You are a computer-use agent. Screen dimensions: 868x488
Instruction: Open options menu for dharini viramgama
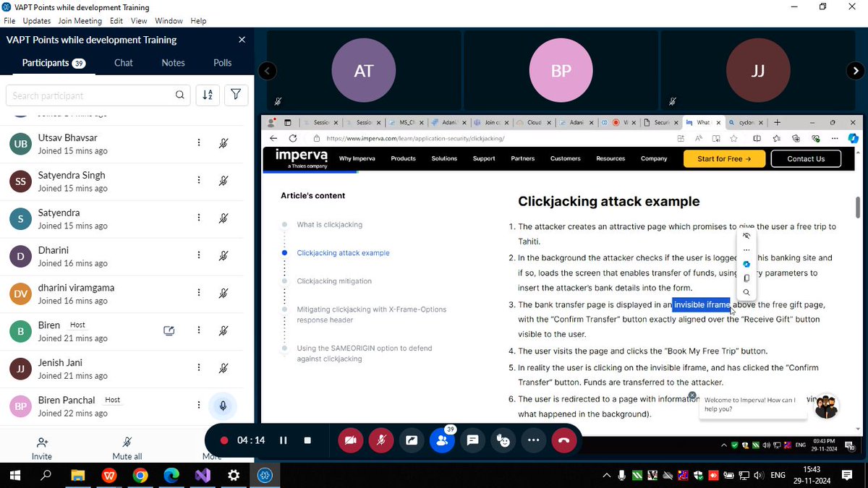tap(199, 293)
